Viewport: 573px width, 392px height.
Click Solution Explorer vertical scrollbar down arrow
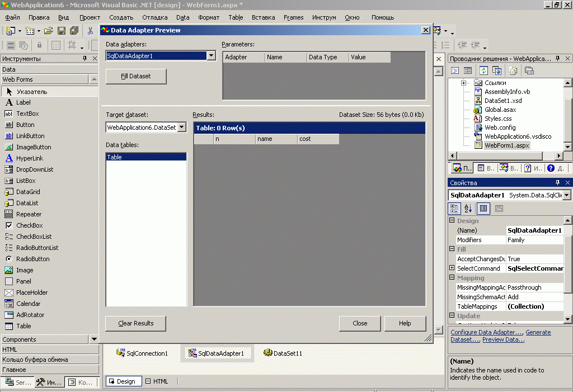coord(567,147)
